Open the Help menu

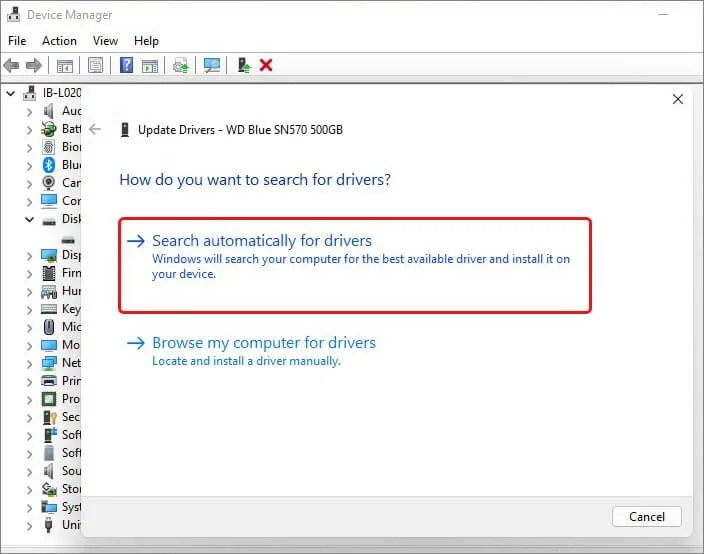146,41
